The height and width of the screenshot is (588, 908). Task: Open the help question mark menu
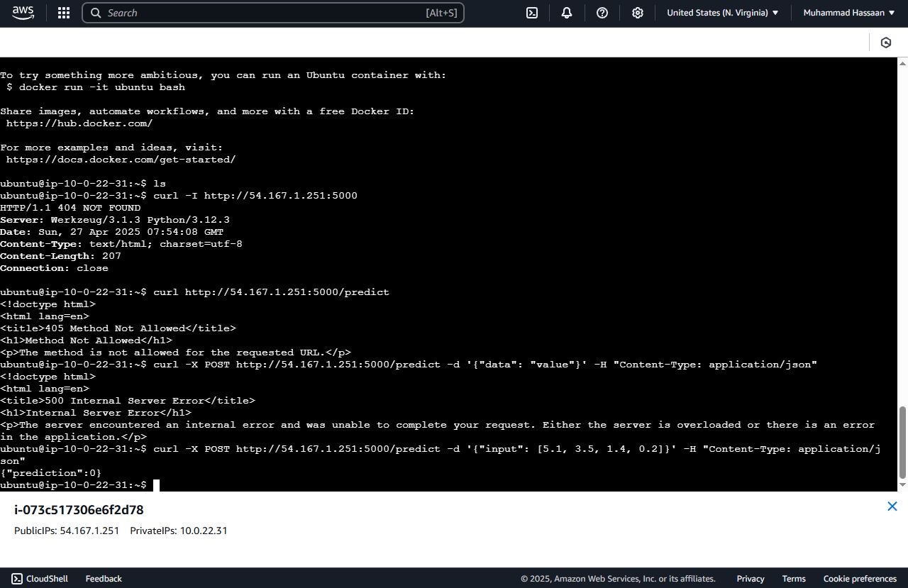click(x=602, y=13)
